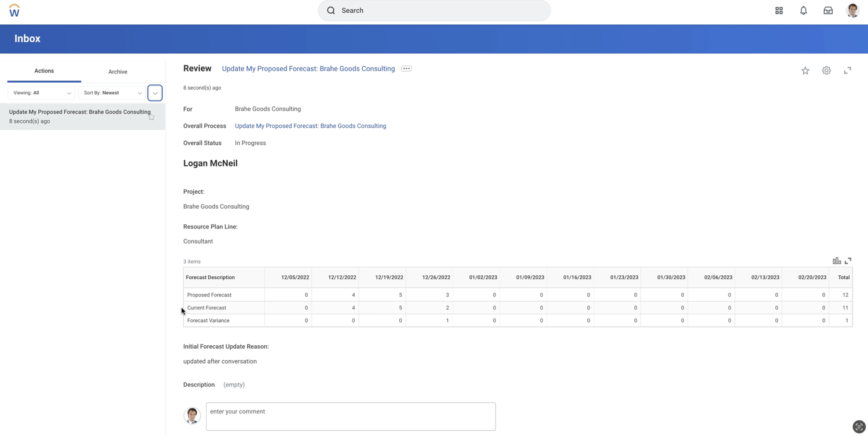The width and height of the screenshot is (868, 436).
Task: Open the Update My Proposed Forecast process link
Action: pyautogui.click(x=310, y=125)
